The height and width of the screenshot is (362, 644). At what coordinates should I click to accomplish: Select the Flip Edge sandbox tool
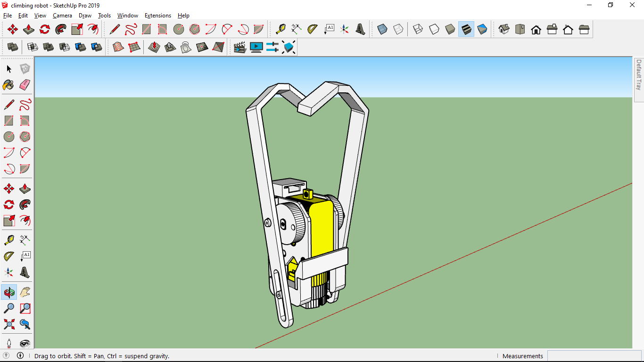pos(218,47)
